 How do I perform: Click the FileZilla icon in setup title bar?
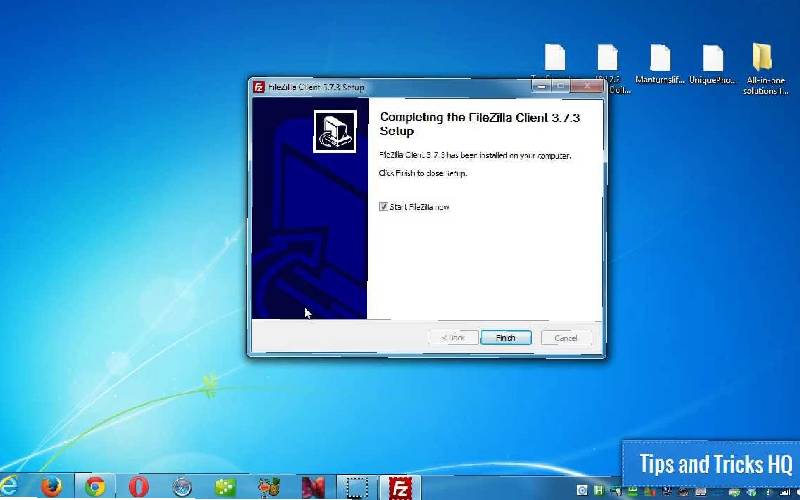(x=259, y=87)
